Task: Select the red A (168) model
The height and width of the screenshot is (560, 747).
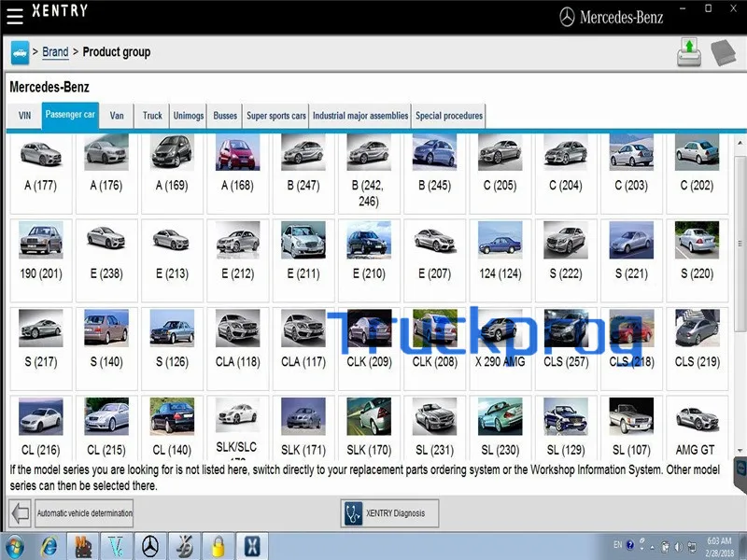Action: click(x=238, y=174)
